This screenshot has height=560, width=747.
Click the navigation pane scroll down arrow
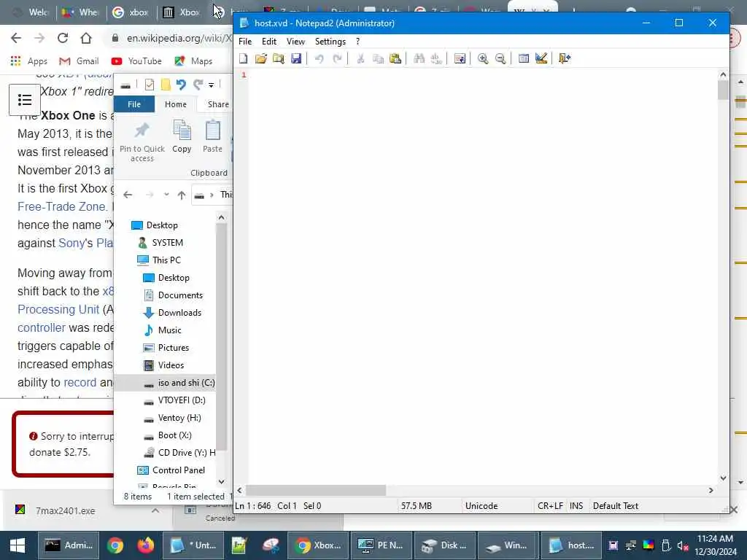(x=221, y=481)
